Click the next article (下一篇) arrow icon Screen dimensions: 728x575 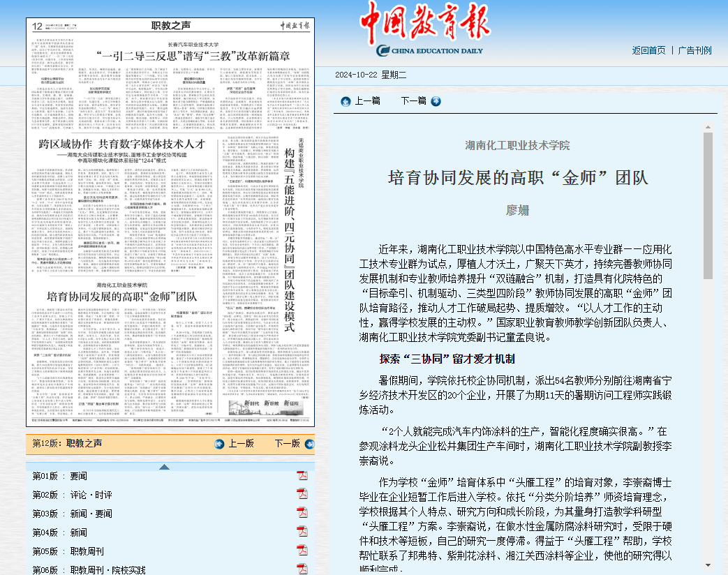point(436,101)
